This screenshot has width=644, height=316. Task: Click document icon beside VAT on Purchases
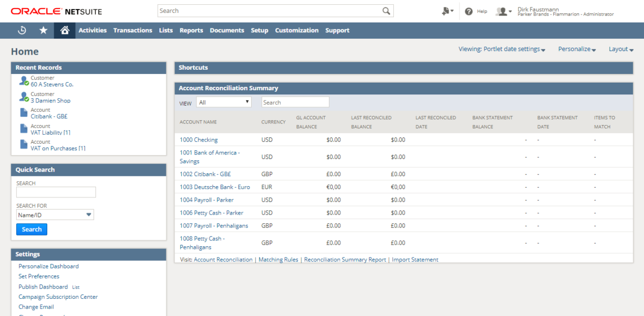tap(24, 144)
